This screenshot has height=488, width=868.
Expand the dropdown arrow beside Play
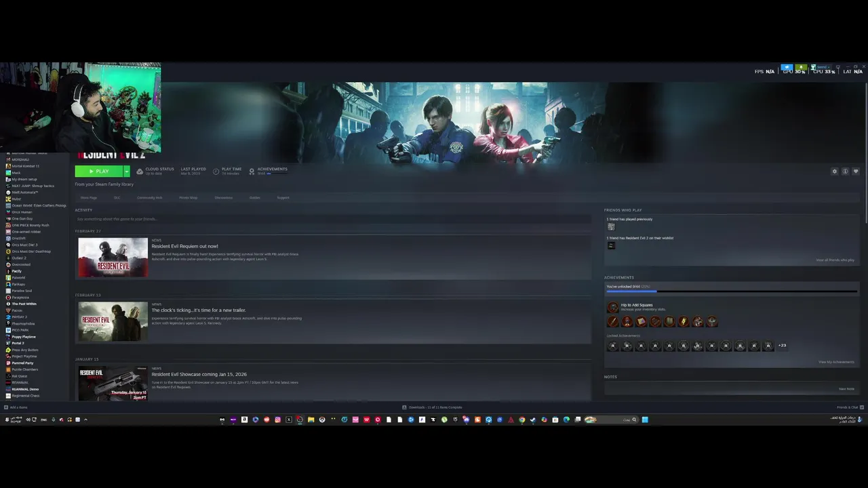[x=126, y=171]
